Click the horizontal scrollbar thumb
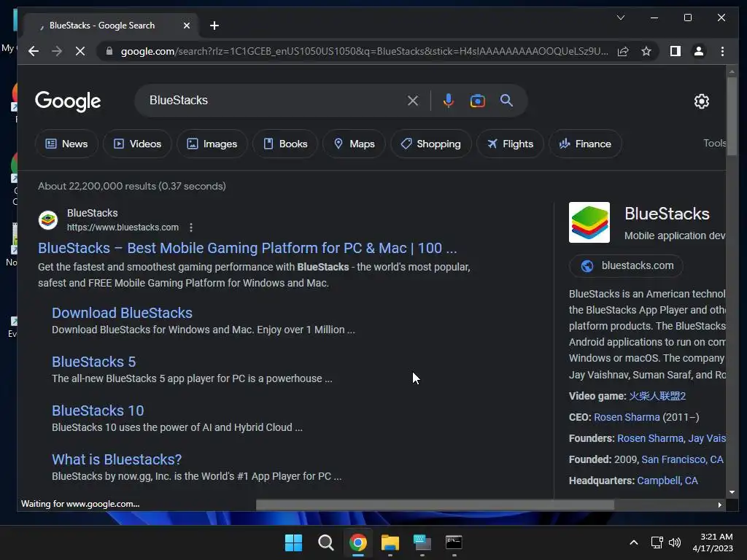Screen dimensions: 747x560 point(435,505)
